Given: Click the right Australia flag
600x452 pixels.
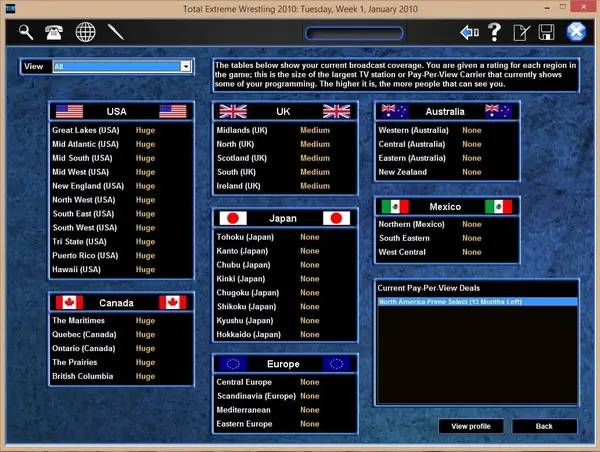Looking at the screenshot, I should 498,111.
